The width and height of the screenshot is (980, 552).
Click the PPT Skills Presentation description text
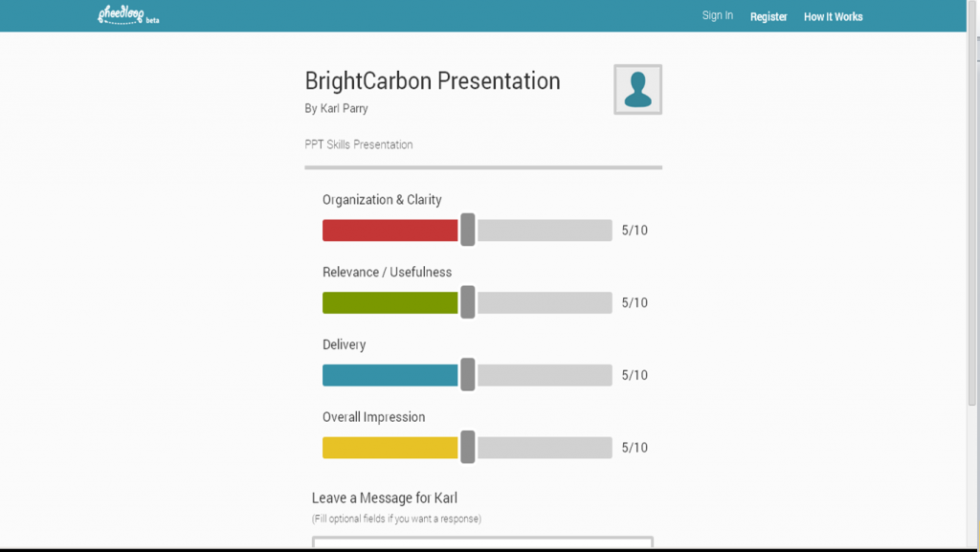(x=358, y=144)
